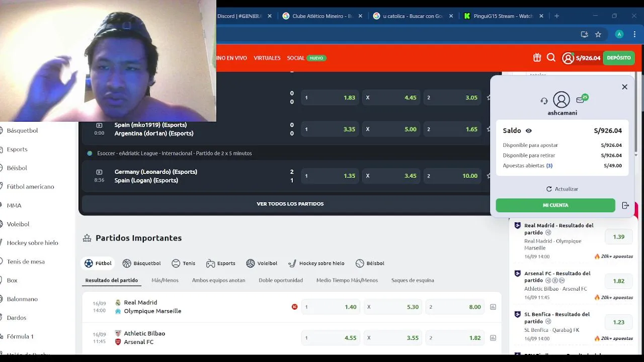Open MMA in left sidebar

(x=14, y=205)
